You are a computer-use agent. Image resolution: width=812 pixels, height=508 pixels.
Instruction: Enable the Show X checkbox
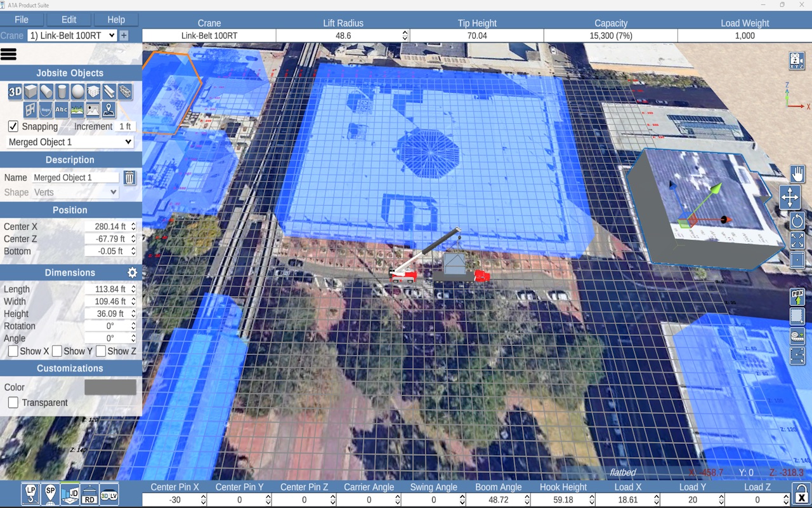(x=13, y=351)
